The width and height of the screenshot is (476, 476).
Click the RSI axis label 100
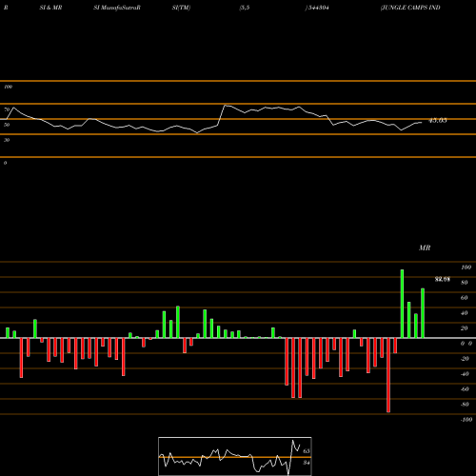coord(8,87)
